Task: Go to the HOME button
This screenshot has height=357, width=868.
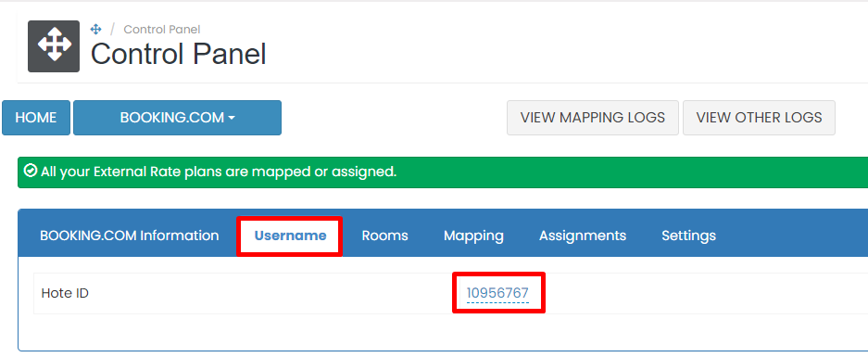Action: tap(36, 118)
